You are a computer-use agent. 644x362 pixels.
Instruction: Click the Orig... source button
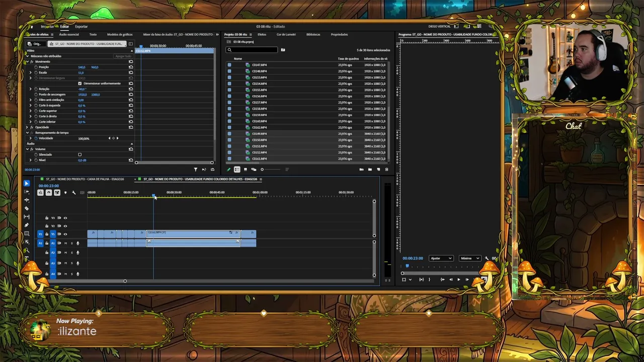tap(37, 44)
